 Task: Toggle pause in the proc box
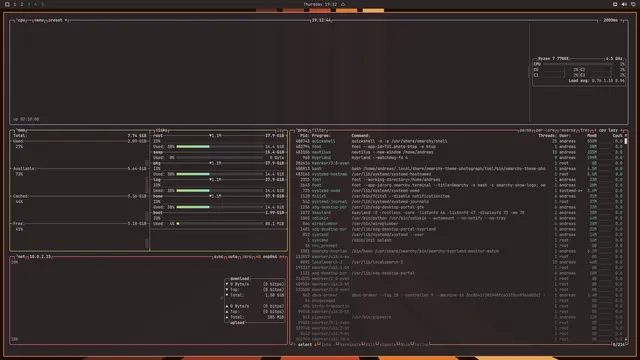525,130
